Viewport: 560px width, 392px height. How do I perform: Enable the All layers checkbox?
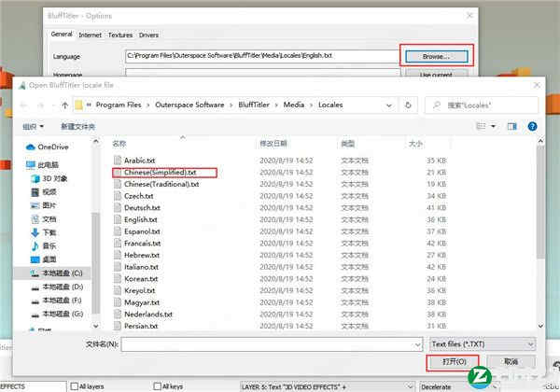tap(75, 386)
